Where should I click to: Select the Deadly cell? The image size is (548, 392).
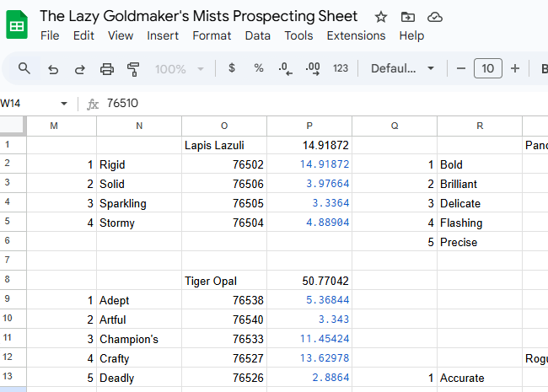coord(139,378)
